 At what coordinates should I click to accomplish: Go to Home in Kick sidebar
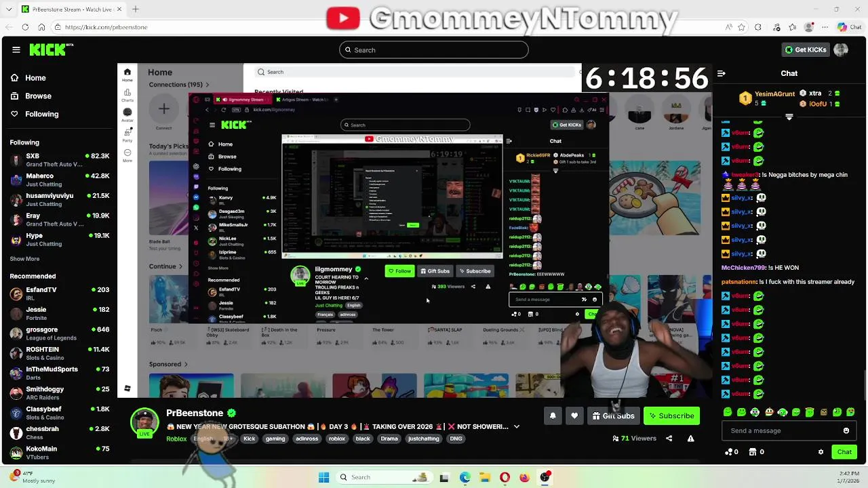[x=28, y=78]
